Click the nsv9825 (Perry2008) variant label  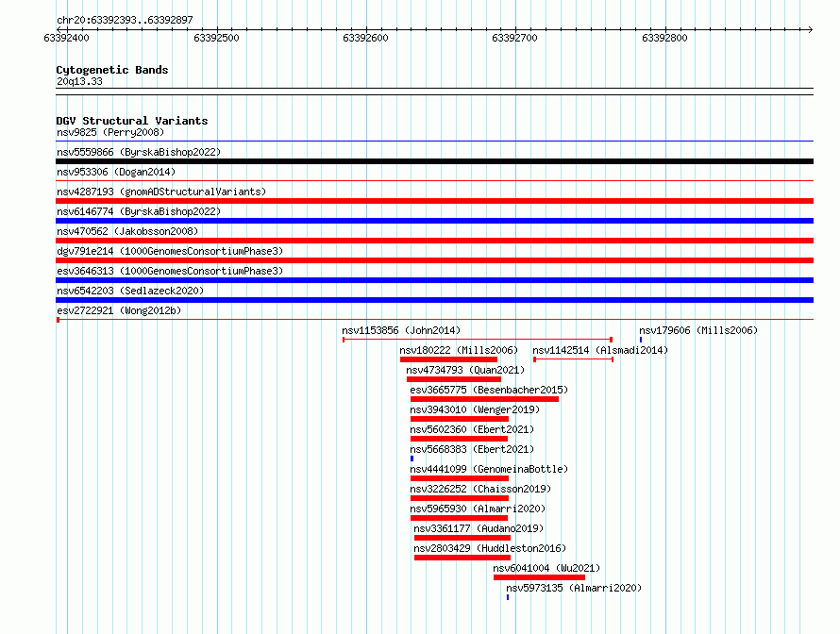tap(110, 132)
